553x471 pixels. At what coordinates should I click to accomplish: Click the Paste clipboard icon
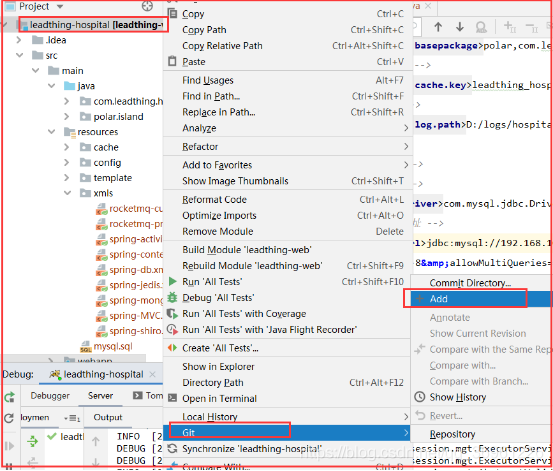pyautogui.click(x=172, y=61)
